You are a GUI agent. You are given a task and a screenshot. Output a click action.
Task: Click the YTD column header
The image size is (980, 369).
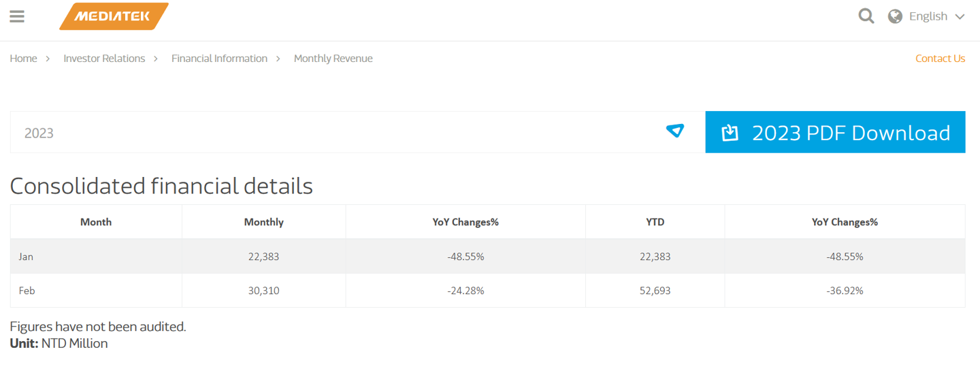coord(655,222)
